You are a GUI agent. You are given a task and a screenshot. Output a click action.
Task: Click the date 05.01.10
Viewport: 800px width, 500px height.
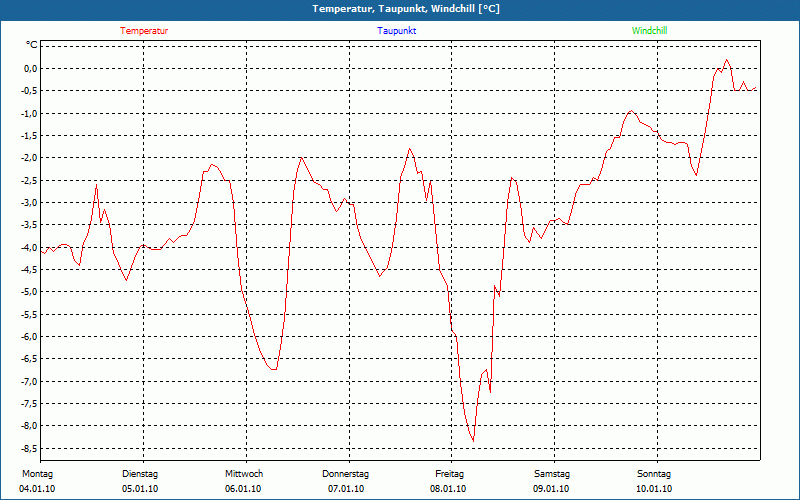click(x=140, y=489)
